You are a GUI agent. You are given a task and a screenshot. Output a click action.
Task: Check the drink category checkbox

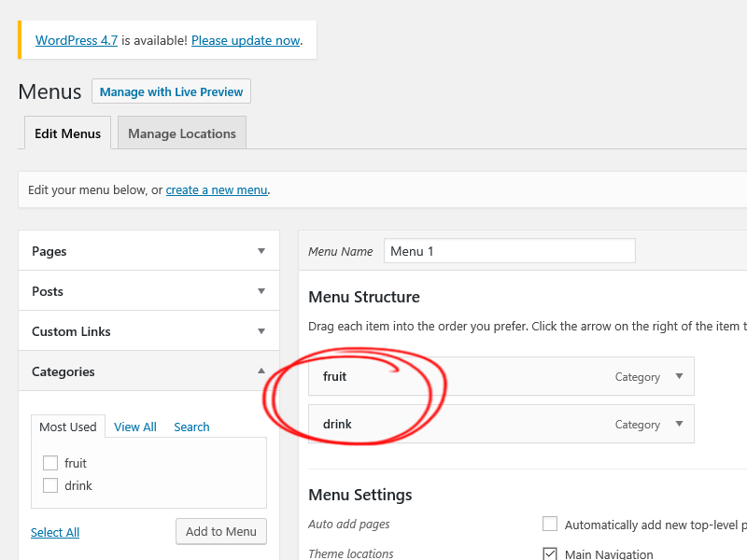point(50,485)
